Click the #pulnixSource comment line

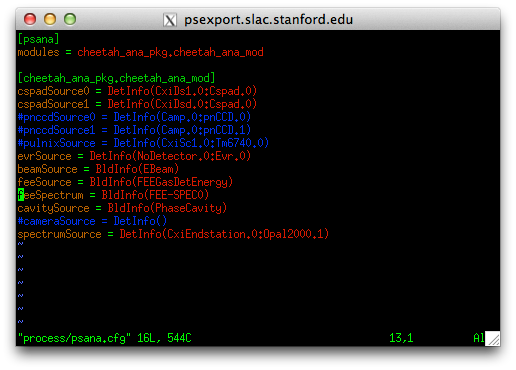(x=143, y=143)
